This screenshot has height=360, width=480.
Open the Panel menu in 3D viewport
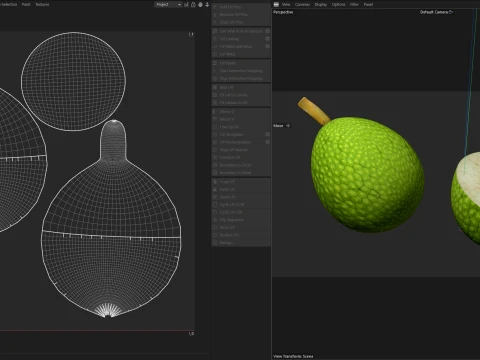[x=368, y=5]
